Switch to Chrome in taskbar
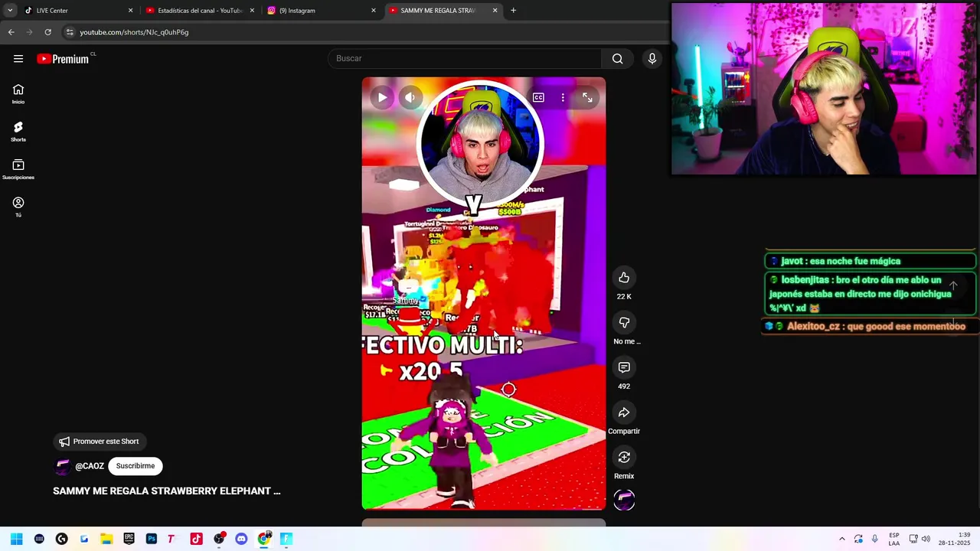The height and width of the screenshot is (551, 980). click(264, 539)
